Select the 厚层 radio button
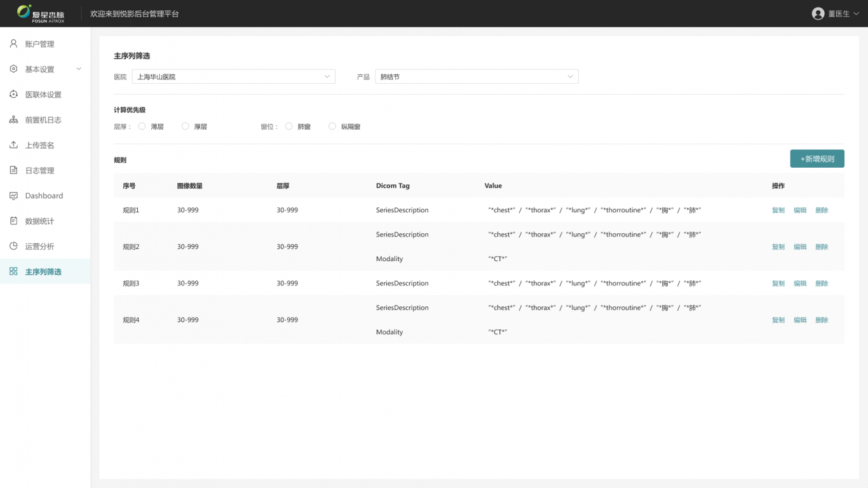This screenshot has width=868, height=488. pos(185,126)
